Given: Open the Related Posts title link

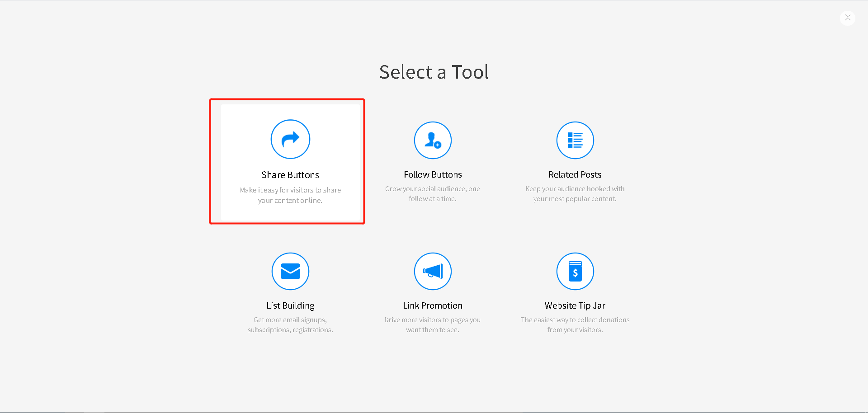Looking at the screenshot, I should [x=575, y=174].
